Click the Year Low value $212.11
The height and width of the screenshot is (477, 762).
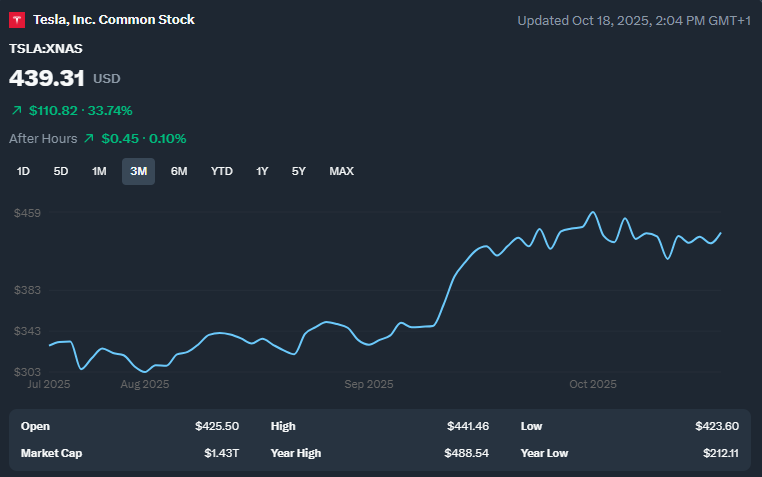point(721,453)
